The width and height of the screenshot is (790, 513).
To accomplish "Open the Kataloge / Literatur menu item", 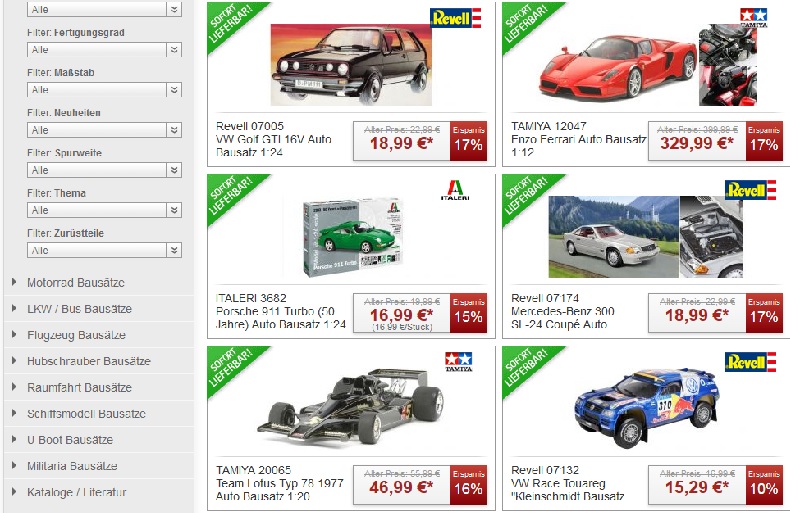I will (x=77, y=492).
